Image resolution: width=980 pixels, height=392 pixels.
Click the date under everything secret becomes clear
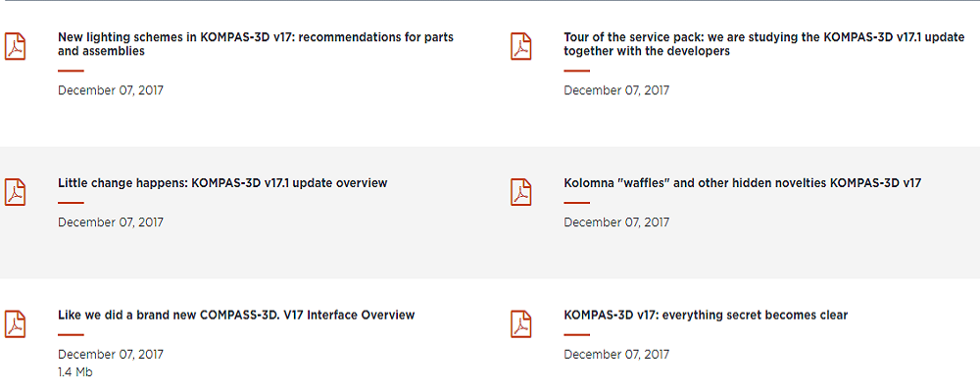tap(616, 355)
